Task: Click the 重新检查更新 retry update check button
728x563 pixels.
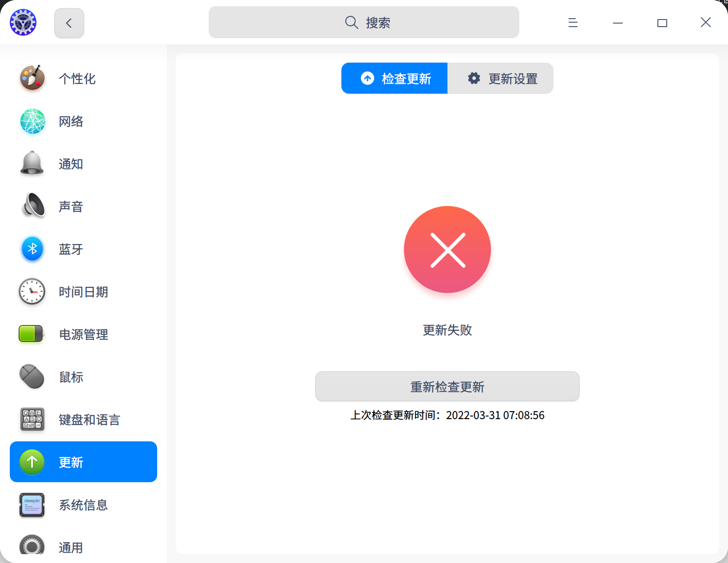Action: pos(447,386)
